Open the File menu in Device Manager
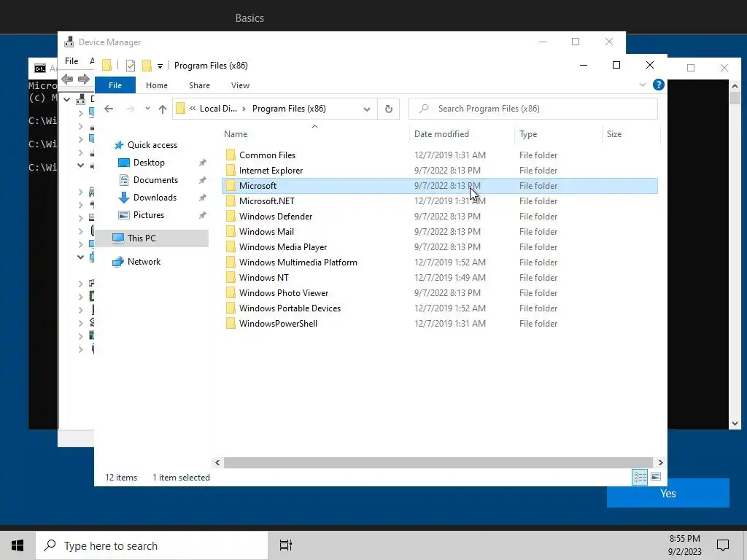Viewport: 747px width, 560px height. 71,61
